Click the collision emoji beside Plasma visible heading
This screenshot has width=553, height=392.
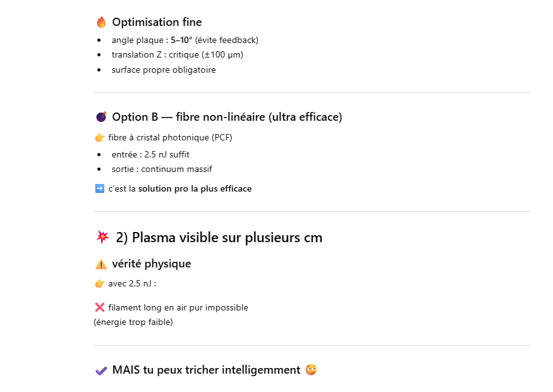[x=102, y=238]
